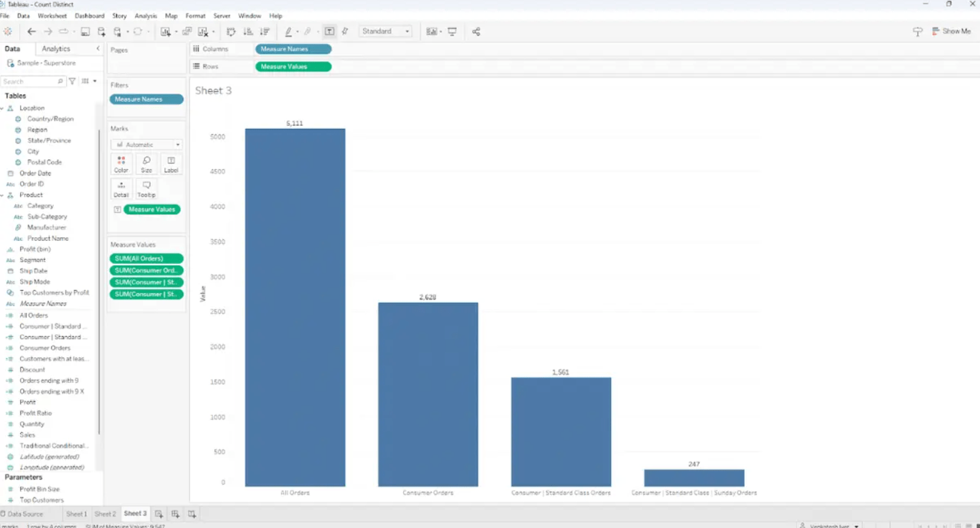The image size is (980, 528).
Task: Open the Color card in Marks
Action: pyautogui.click(x=121, y=163)
